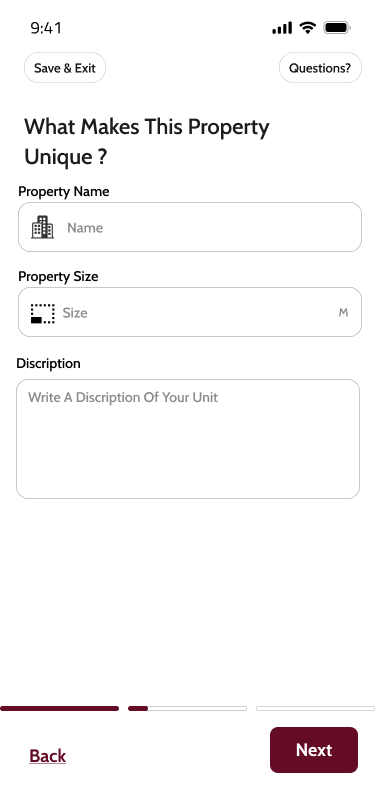Tap the battery indicator icon
Viewport: 375px width, 811px height.
337,27
